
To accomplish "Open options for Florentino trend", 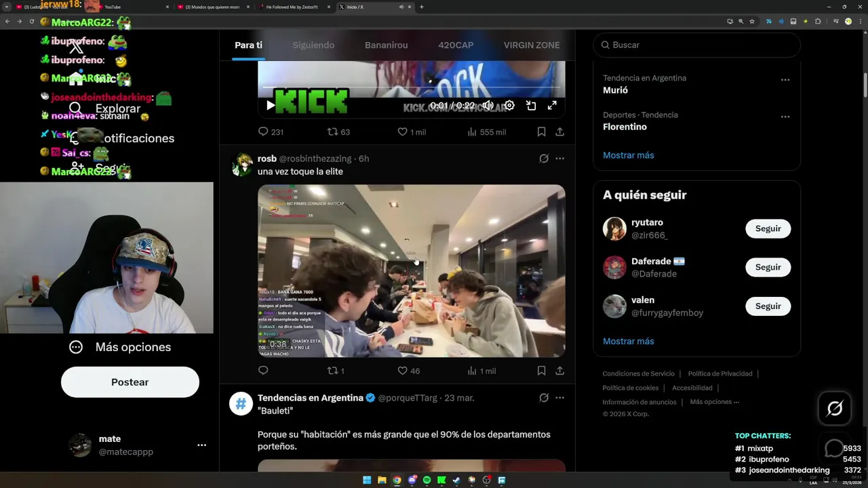I will (x=785, y=117).
